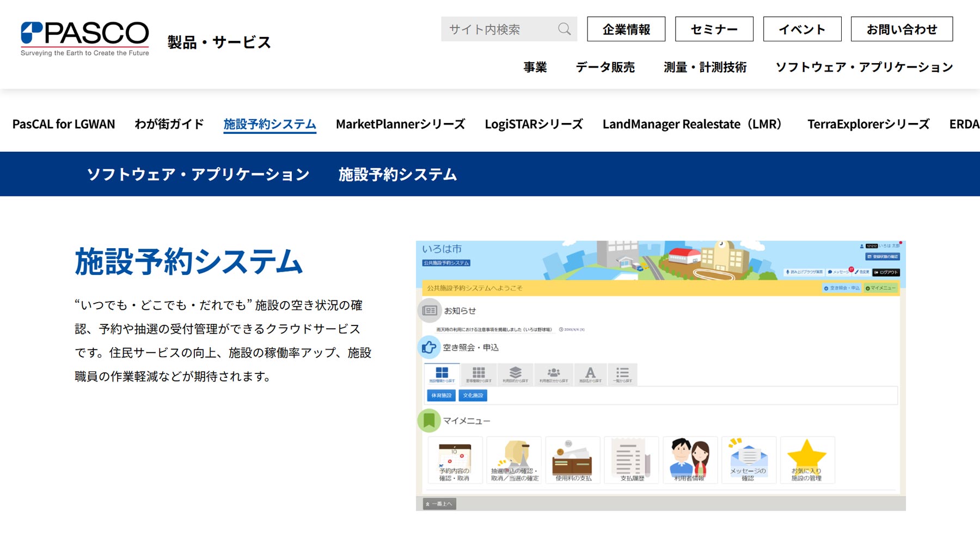The image size is (980, 534).
Task: Click 施設予約システム in blue breadcrumb bar
Action: [x=398, y=174]
